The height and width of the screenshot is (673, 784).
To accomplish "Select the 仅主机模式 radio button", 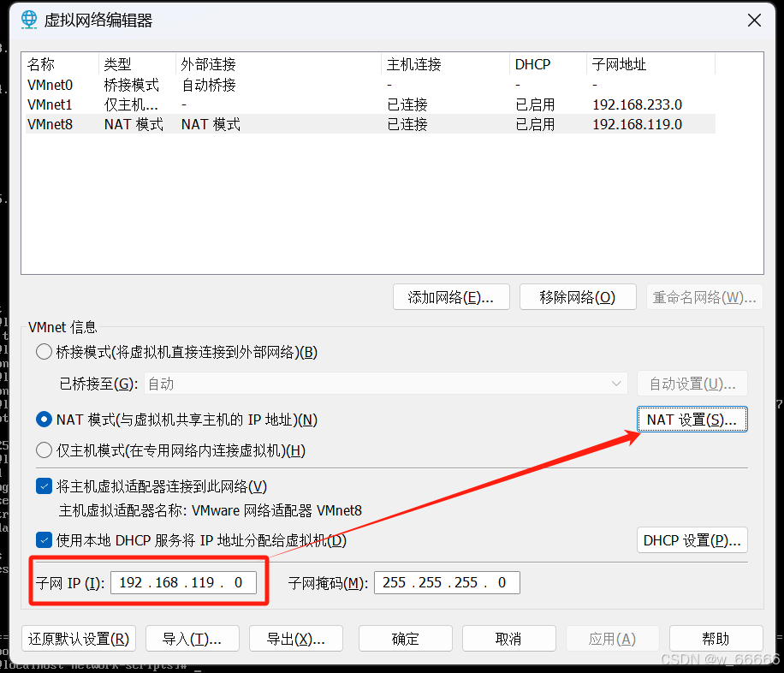I will (x=44, y=450).
